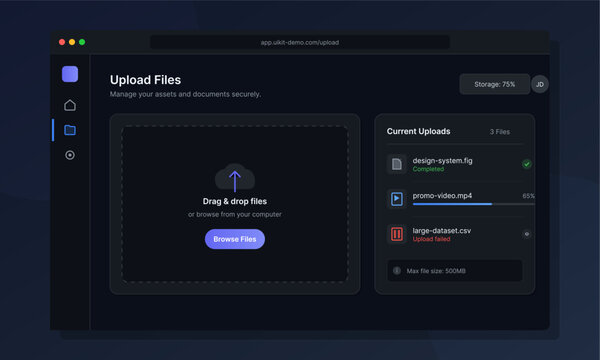Click the video play icon for promo-video.mp4
600x360 pixels.
pyautogui.click(x=397, y=199)
